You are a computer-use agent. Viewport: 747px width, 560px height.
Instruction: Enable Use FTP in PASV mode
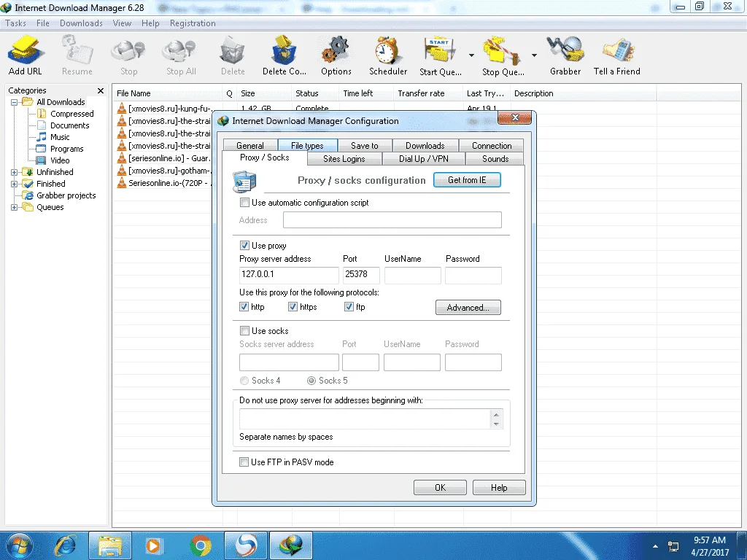pos(244,462)
